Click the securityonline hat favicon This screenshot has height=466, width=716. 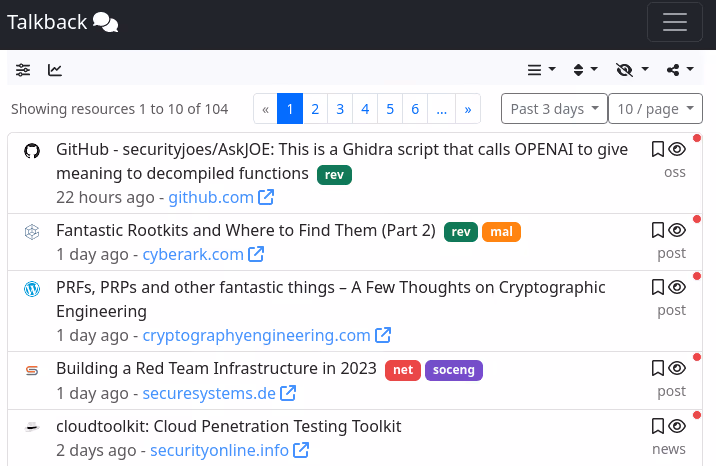point(32,427)
